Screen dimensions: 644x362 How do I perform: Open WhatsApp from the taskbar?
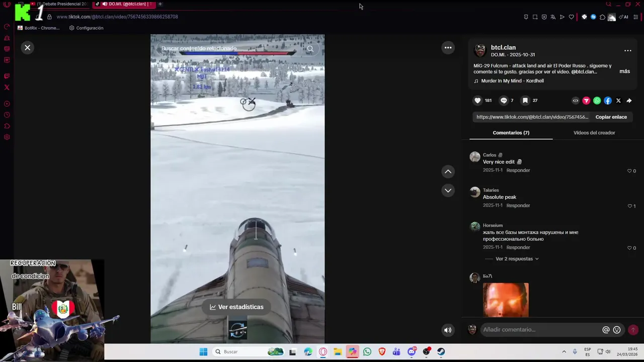click(x=367, y=352)
